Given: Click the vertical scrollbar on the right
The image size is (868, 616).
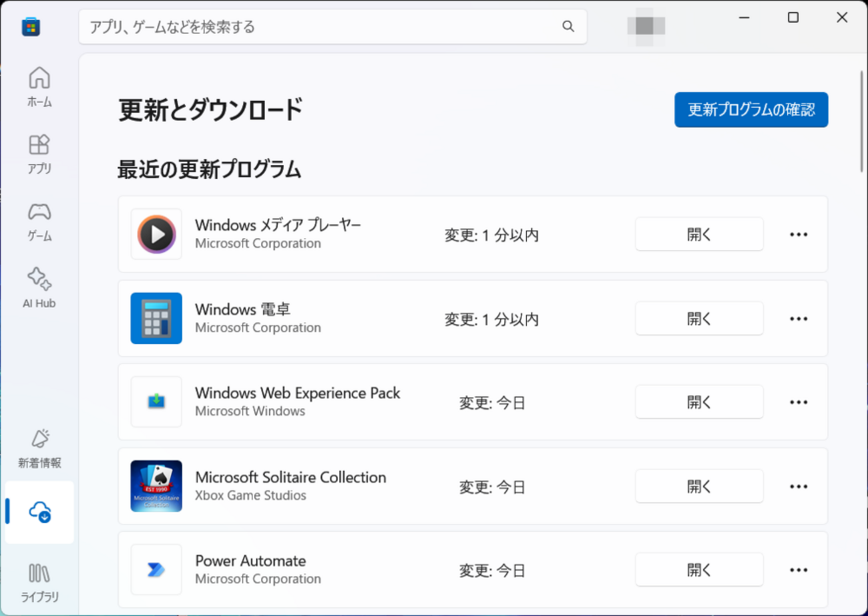Looking at the screenshot, I should click(x=861, y=120).
